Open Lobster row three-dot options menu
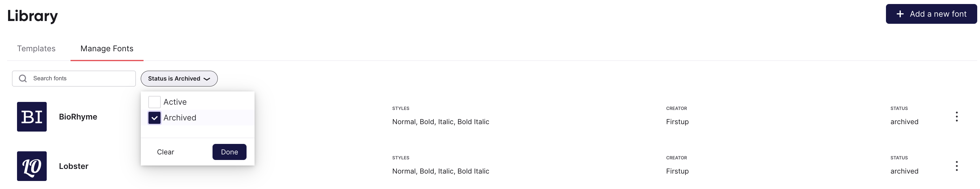 pos(956,166)
